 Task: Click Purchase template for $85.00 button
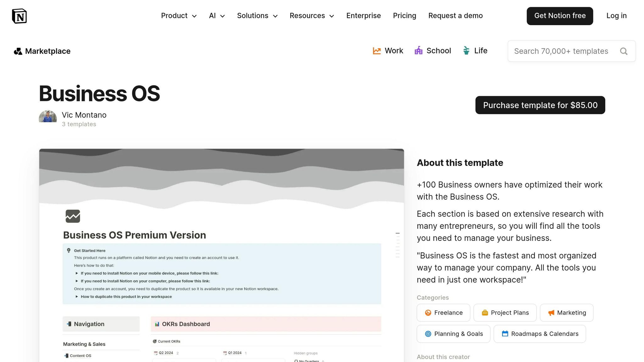click(x=540, y=105)
